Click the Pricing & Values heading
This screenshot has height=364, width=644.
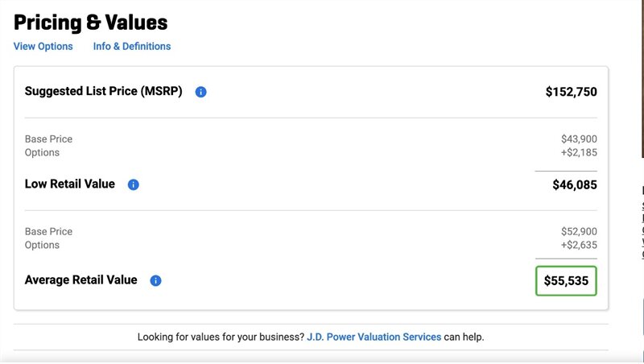point(91,22)
